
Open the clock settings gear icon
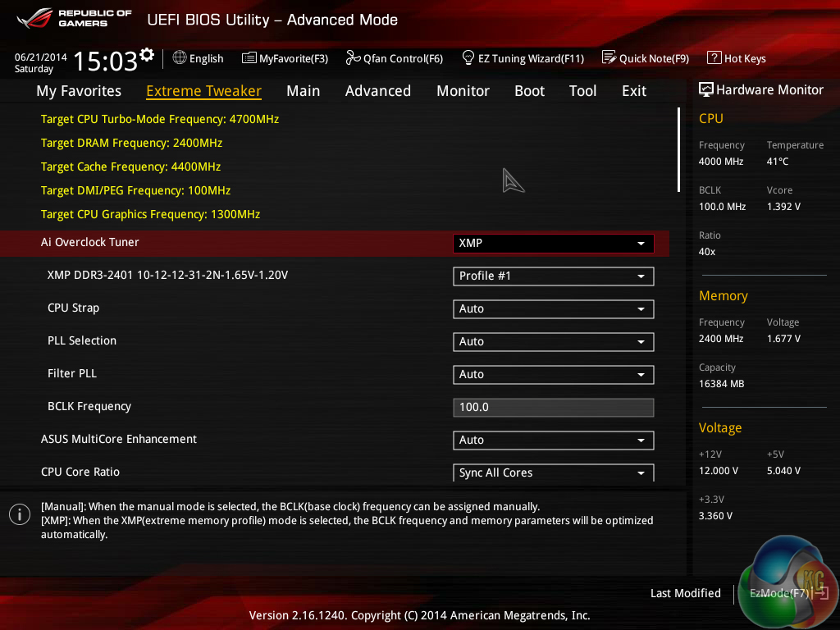point(146,55)
